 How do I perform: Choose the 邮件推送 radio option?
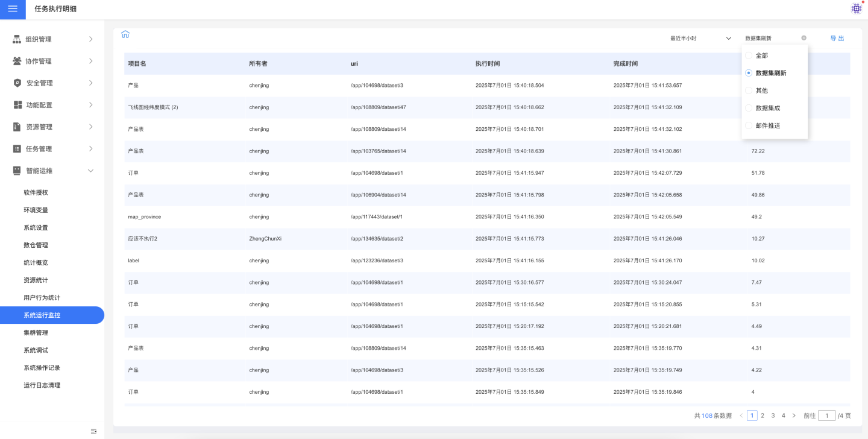[749, 125]
